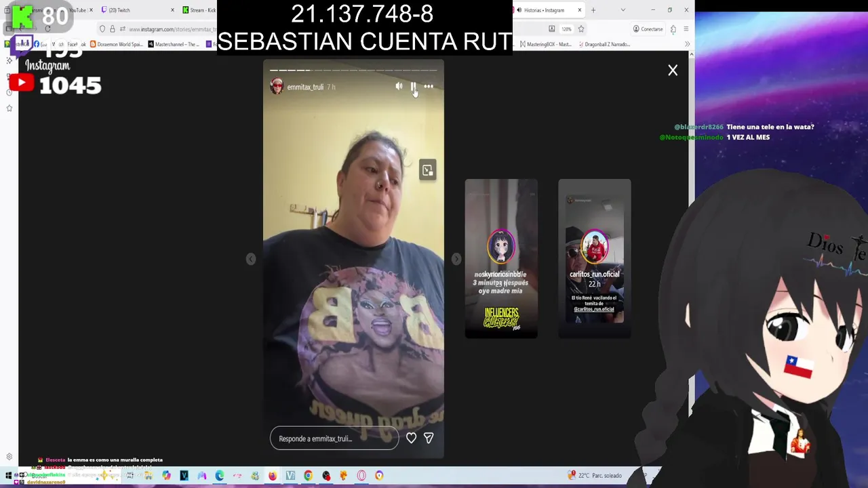868x488 pixels.
Task: Click the reshared post icon on story
Action: (x=427, y=170)
